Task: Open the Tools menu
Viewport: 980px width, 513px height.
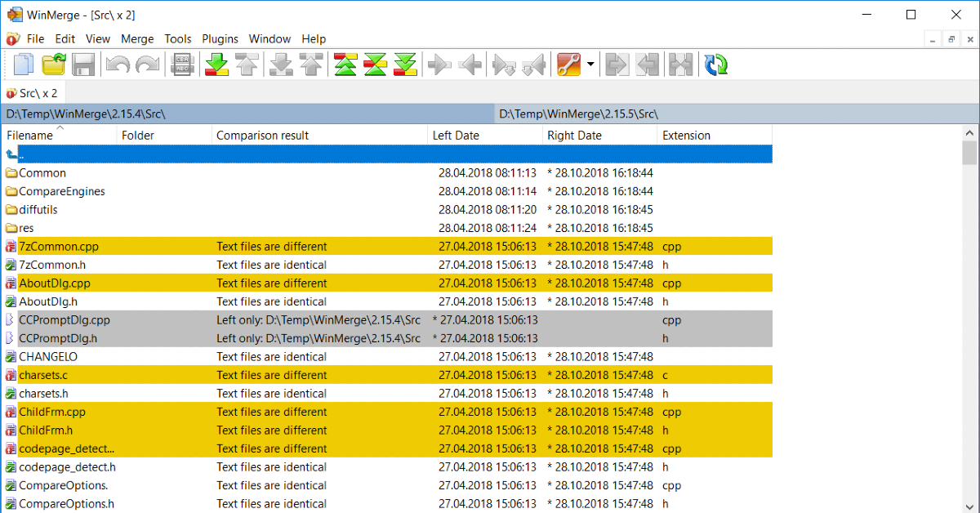Action: tap(178, 38)
